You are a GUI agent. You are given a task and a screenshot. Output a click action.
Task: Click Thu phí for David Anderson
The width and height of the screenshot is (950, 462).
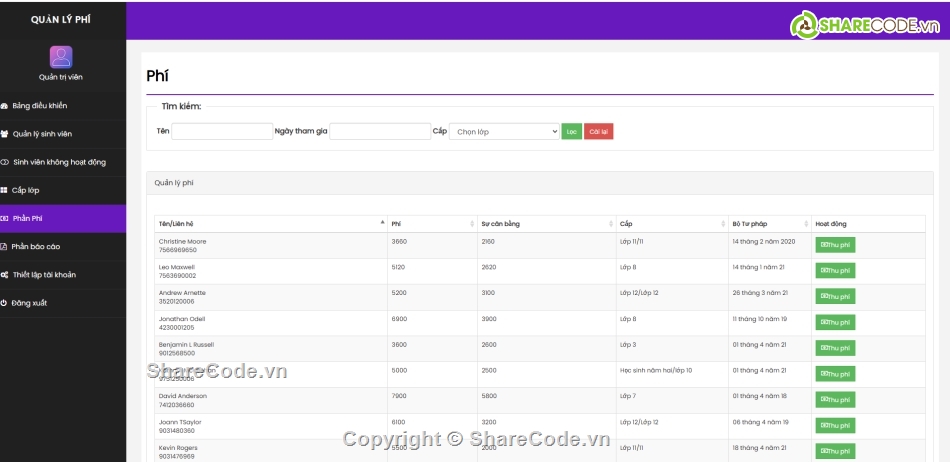[x=835, y=400]
